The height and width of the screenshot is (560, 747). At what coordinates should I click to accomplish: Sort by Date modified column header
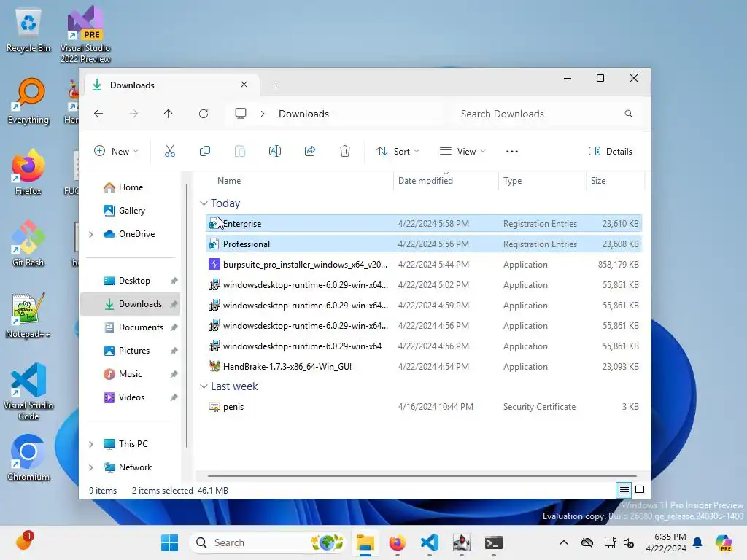pyautogui.click(x=425, y=181)
